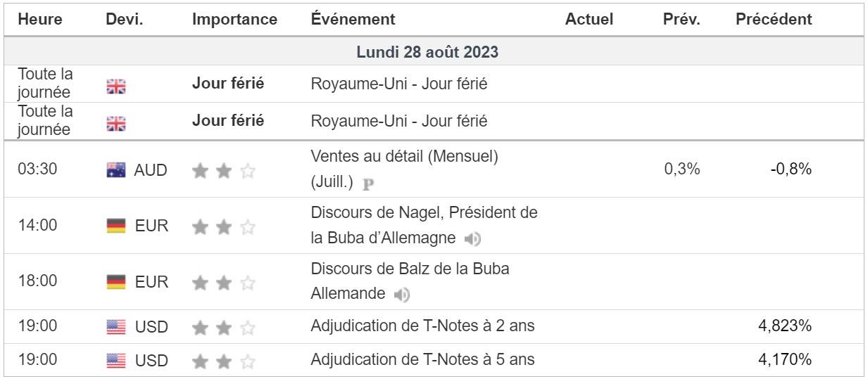868x379 pixels.
Task: Click the Importance column header
Action: [234, 20]
